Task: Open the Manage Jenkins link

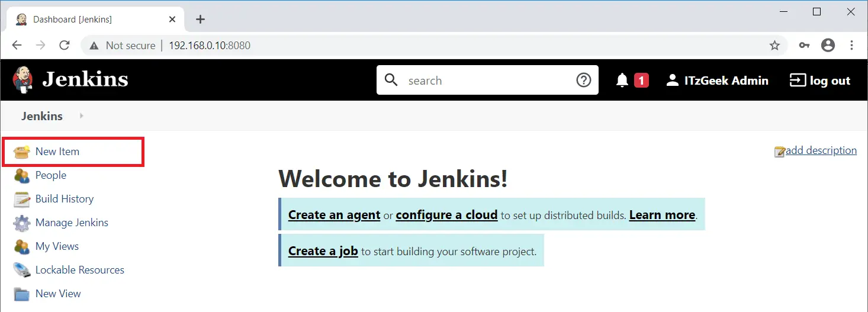Action: click(x=72, y=223)
